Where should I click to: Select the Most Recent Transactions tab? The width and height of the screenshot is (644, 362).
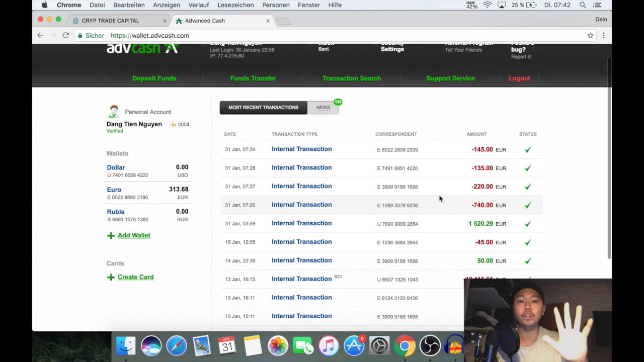[x=263, y=107]
